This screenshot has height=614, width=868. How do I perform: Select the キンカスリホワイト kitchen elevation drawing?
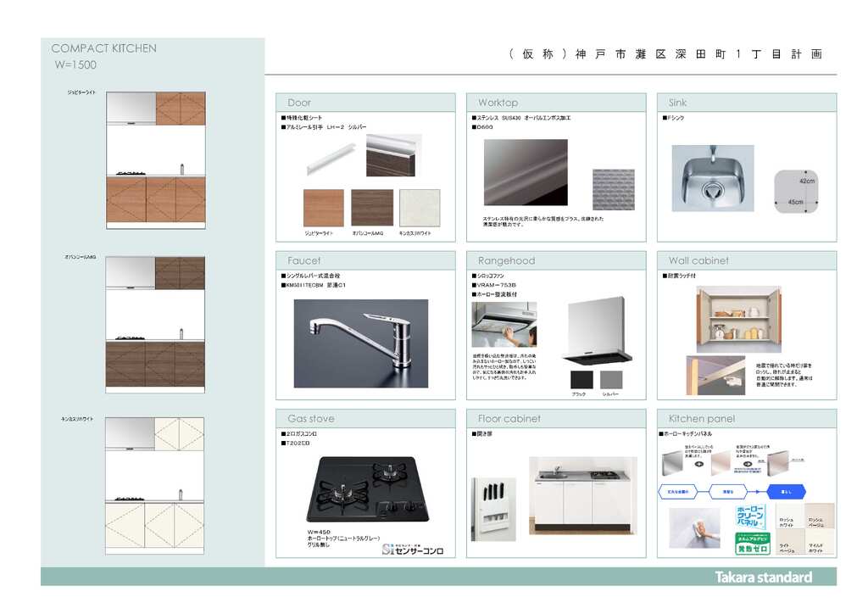(155, 486)
